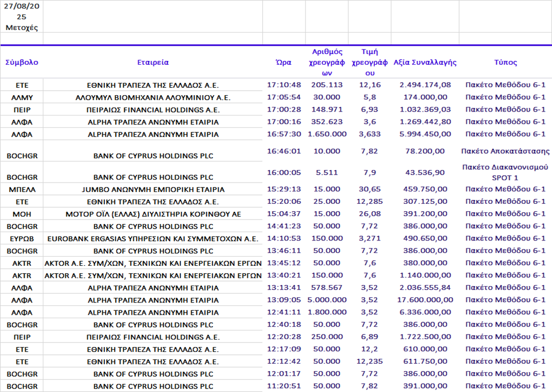
Task: Select the EUROBANK ERGASIAS company name cell
Action: [x=153, y=238]
